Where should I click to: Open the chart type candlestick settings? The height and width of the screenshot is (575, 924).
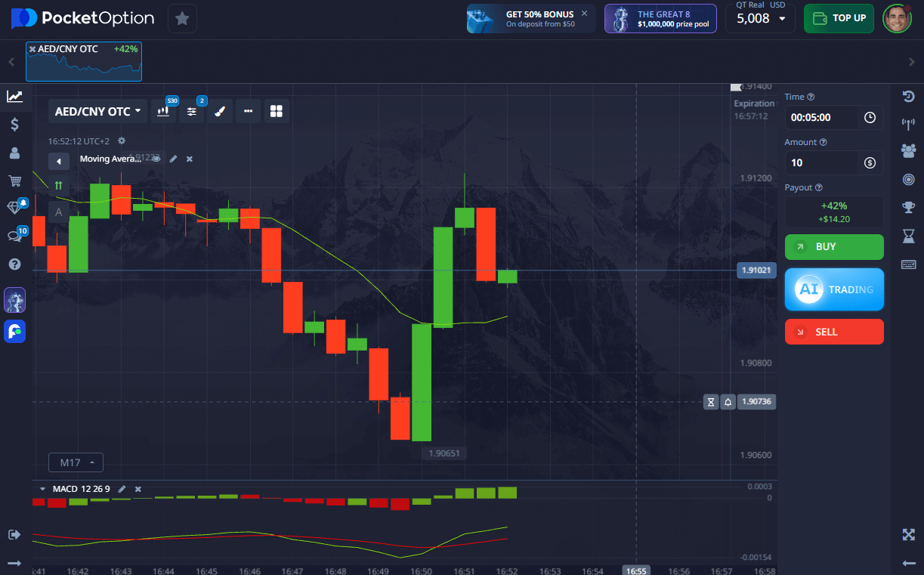point(163,111)
